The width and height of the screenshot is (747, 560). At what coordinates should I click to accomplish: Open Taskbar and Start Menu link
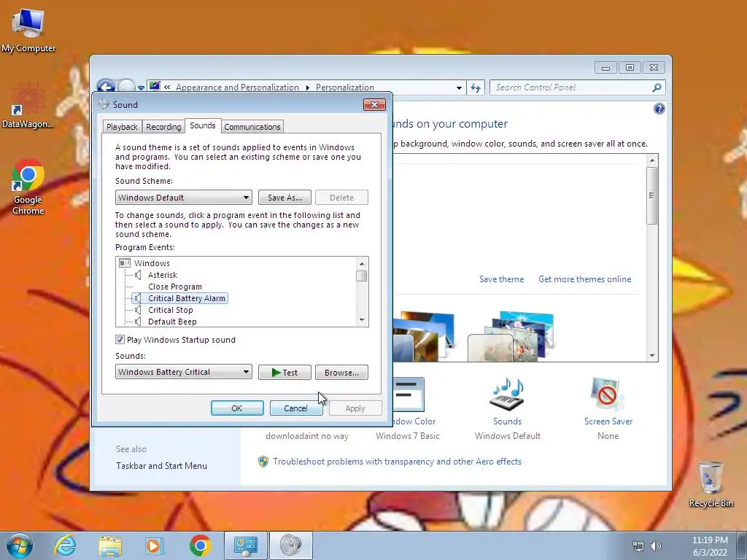(161, 466)
